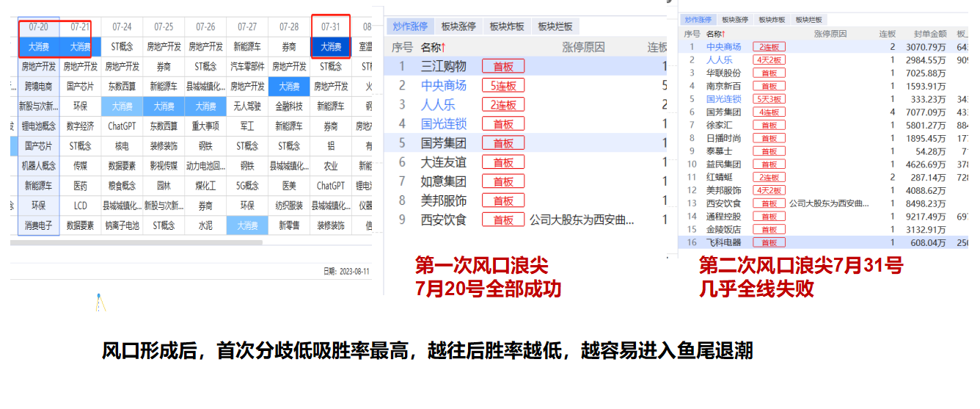The image size is (980, 409).
Task: Select the 通程控股 stock row
Action: [824, 217]
